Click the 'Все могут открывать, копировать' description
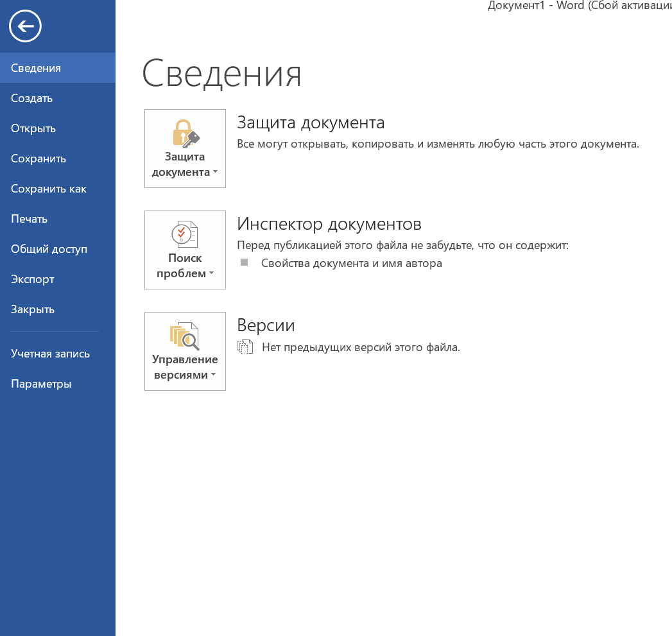This screenshot has height=636, width=672. click(438, 144)
